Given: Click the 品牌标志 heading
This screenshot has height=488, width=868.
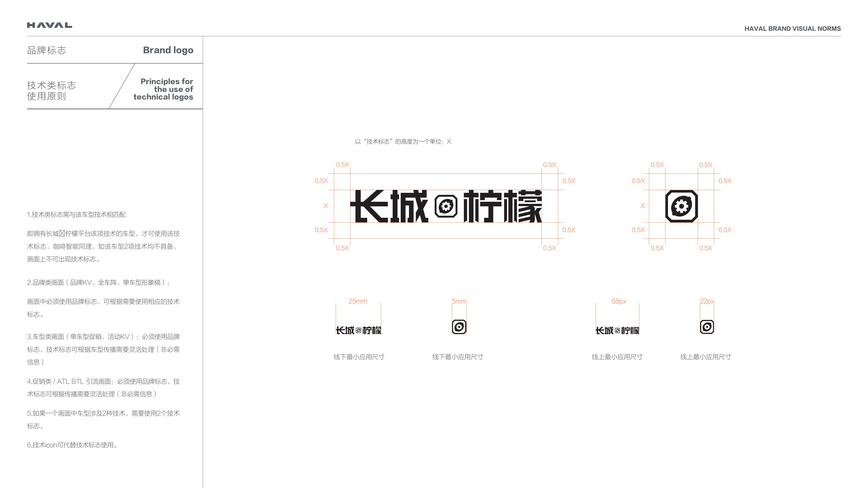Looking at the screenshot, I should point(46,50).
